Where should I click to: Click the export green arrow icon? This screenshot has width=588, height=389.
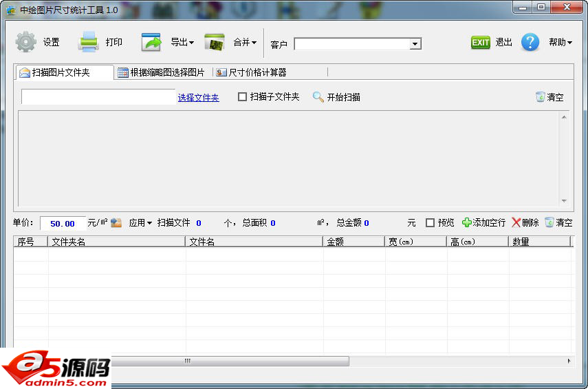tap(151, 42)
